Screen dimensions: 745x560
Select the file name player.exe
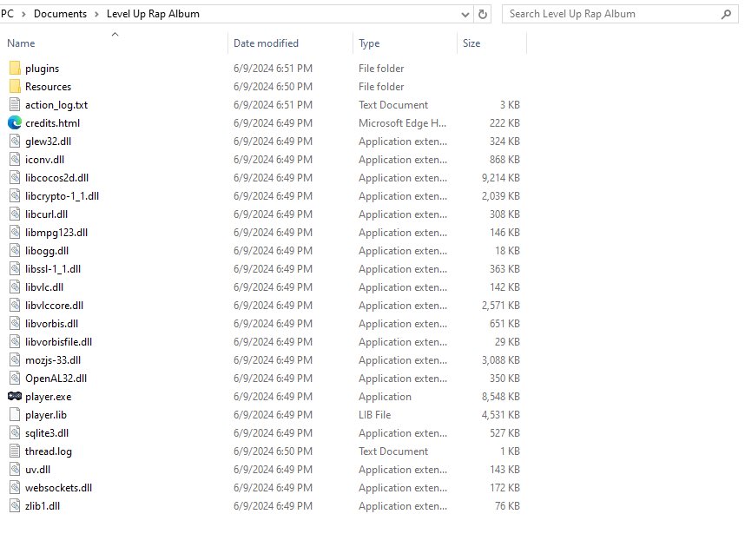click(48, 397)
